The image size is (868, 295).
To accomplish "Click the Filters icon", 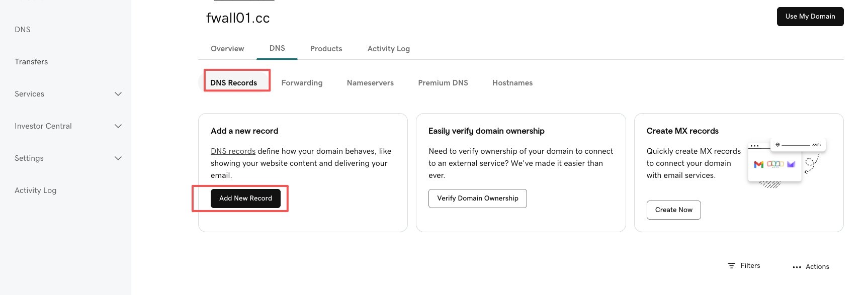I will 731,266.
